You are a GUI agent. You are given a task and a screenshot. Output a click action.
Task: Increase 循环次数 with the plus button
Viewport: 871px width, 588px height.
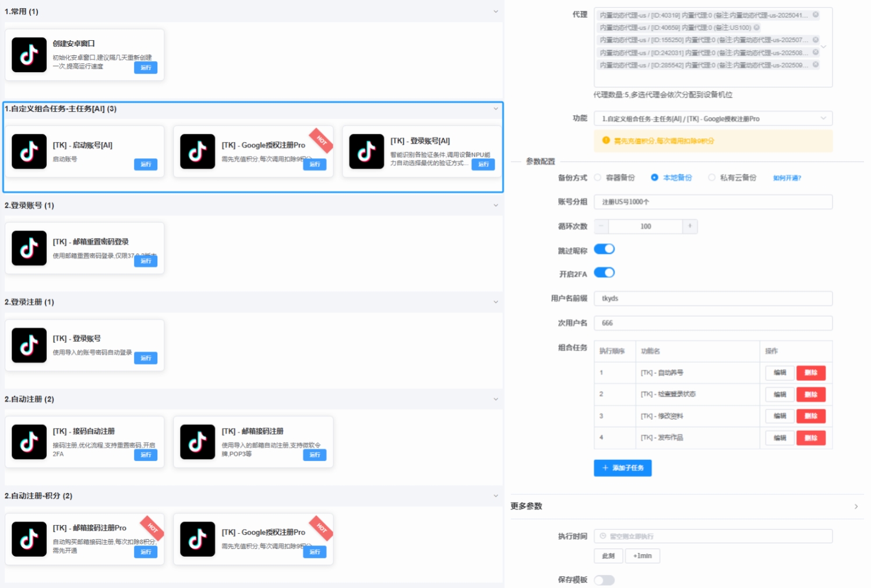coord(690,226)
